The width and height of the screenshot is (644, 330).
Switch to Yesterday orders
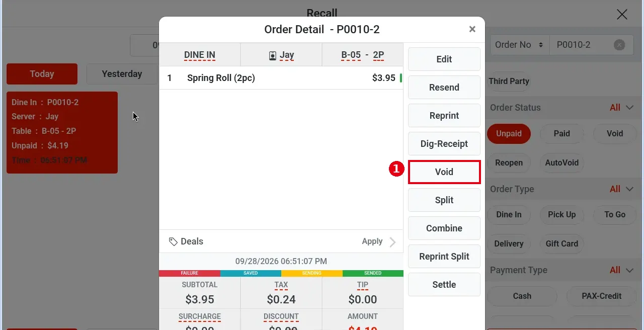[122, 74]
